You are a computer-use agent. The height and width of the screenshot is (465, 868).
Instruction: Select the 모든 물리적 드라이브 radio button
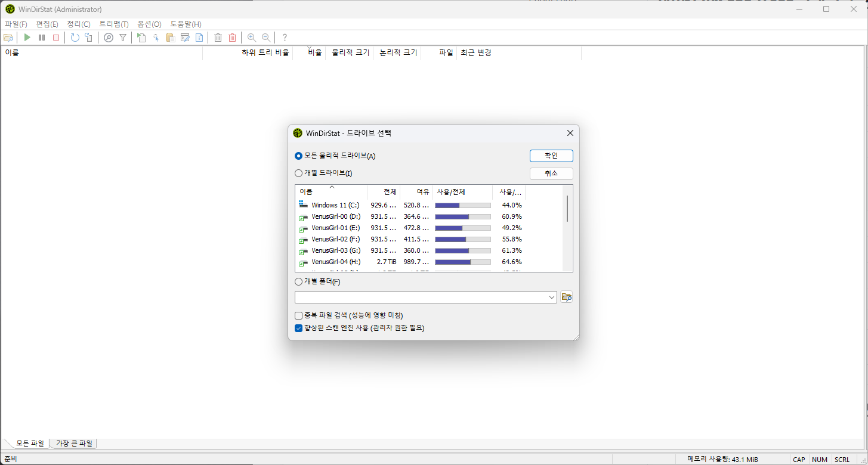[x=299, y=156]
